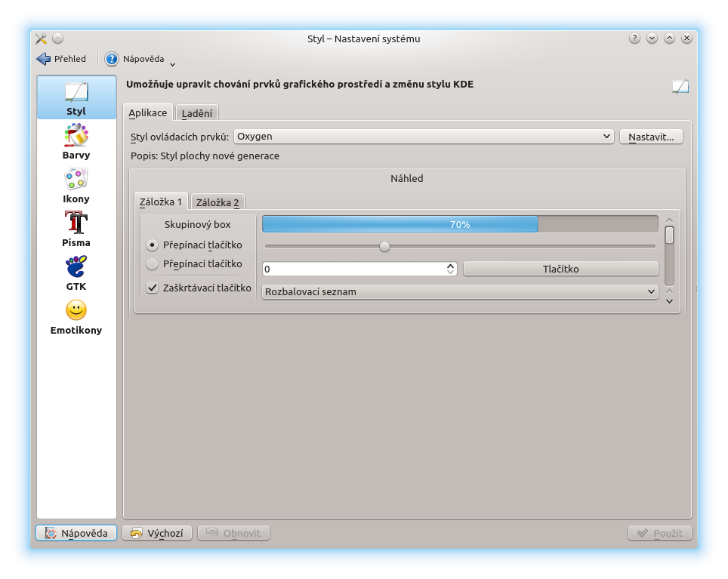Open Nápověda help in the toolbar
The height and width of the screenshot is (579, 728).
pyautogui.click(x=134, y=59)
